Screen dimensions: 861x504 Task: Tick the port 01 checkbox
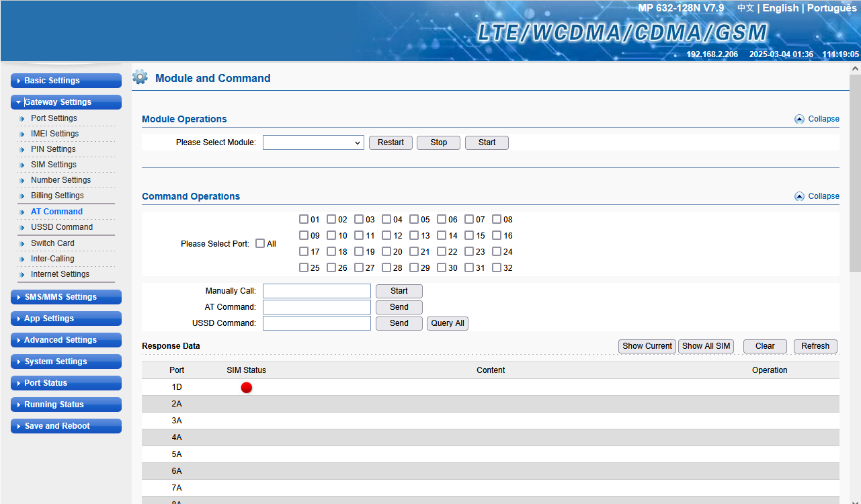tap(304, 219)
